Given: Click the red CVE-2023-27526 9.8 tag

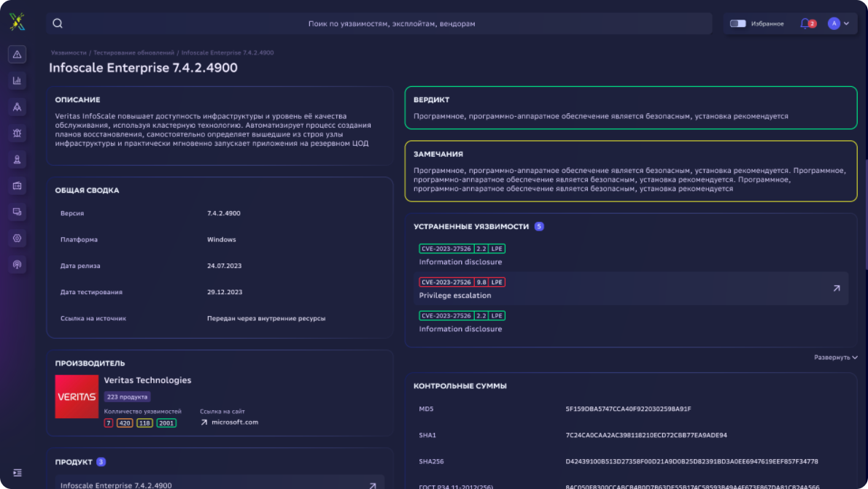Looking at the screenshot, I should pos(462,282).
